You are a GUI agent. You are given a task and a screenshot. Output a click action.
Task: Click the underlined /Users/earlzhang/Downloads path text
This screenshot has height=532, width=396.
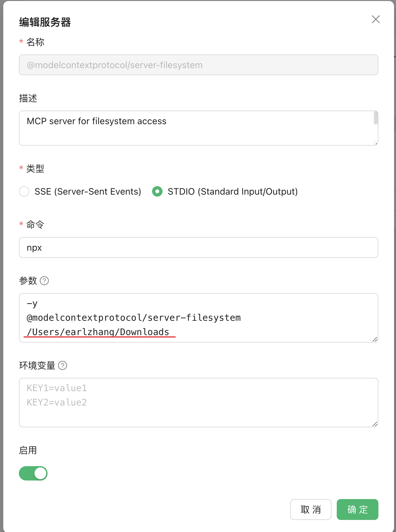click(x=98, y=332)
